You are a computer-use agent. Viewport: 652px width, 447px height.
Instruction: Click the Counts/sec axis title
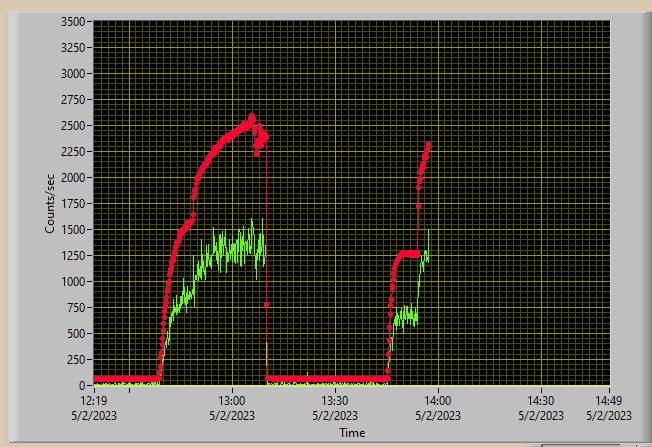49,204
